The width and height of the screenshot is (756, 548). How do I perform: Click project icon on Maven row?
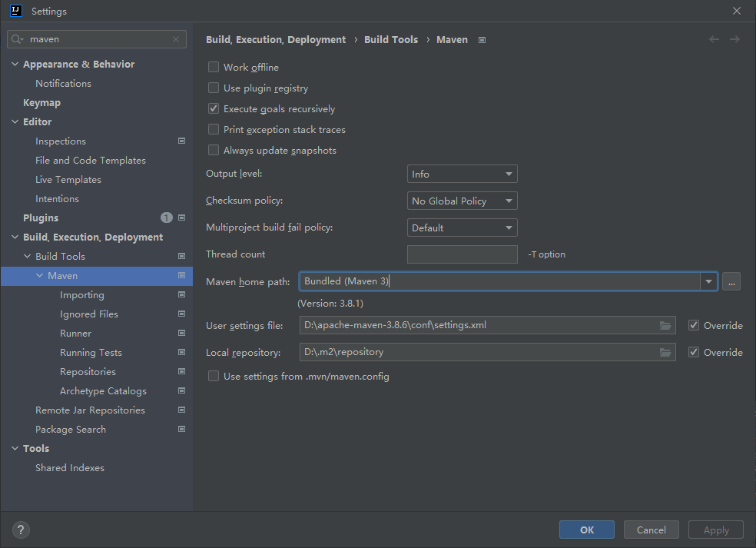(x=182, y=275)
